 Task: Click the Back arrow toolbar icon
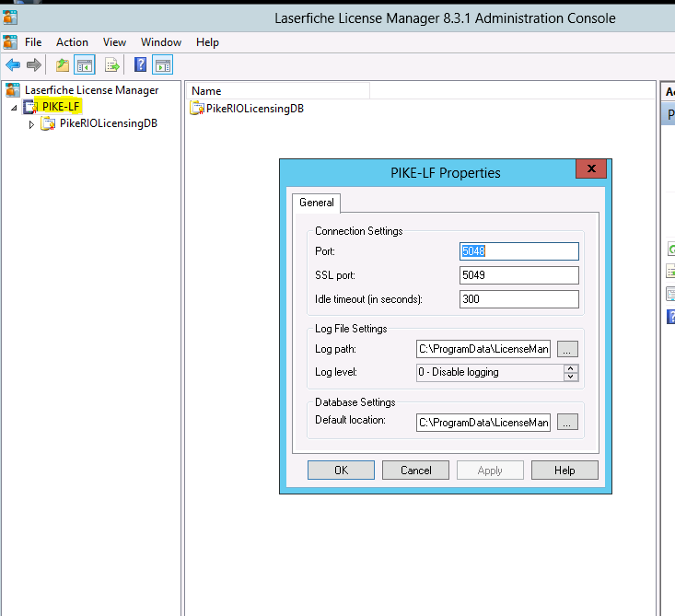coord(13,65)
